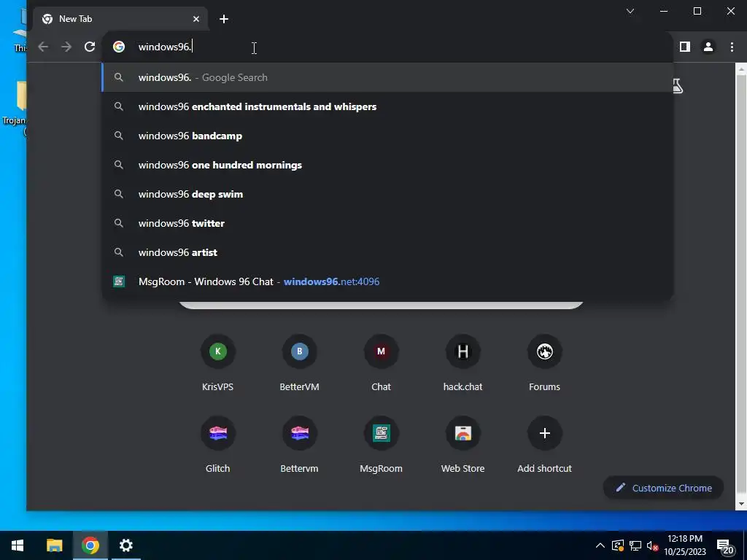The width and height of the screenshot is (747, 560).
Task: Click the muted volume tray icon
Action: point(652,545)
